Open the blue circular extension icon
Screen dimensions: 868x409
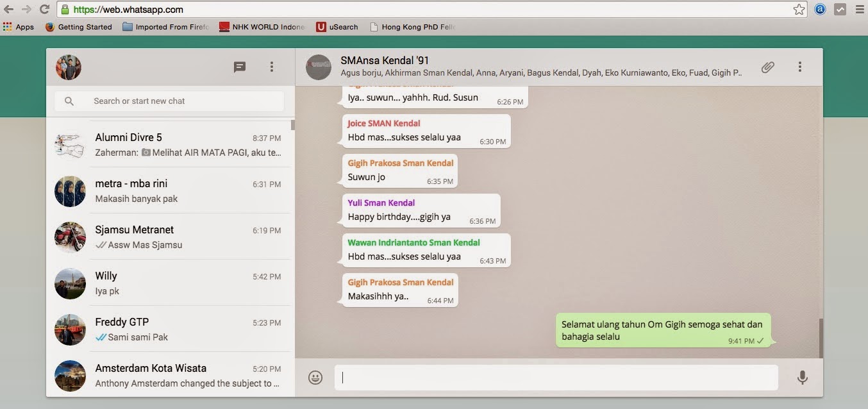point(820,10)
